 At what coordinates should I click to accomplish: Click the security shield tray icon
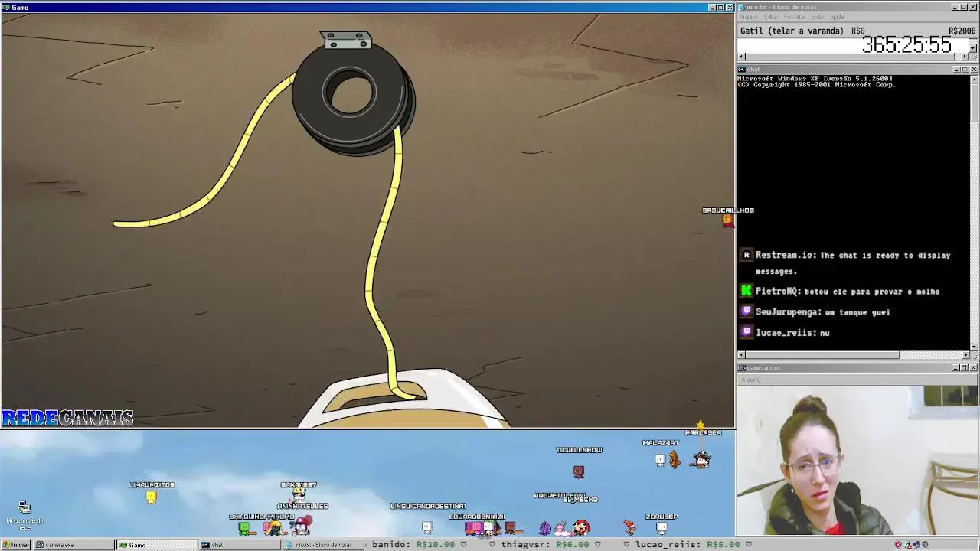pos(898,545)
